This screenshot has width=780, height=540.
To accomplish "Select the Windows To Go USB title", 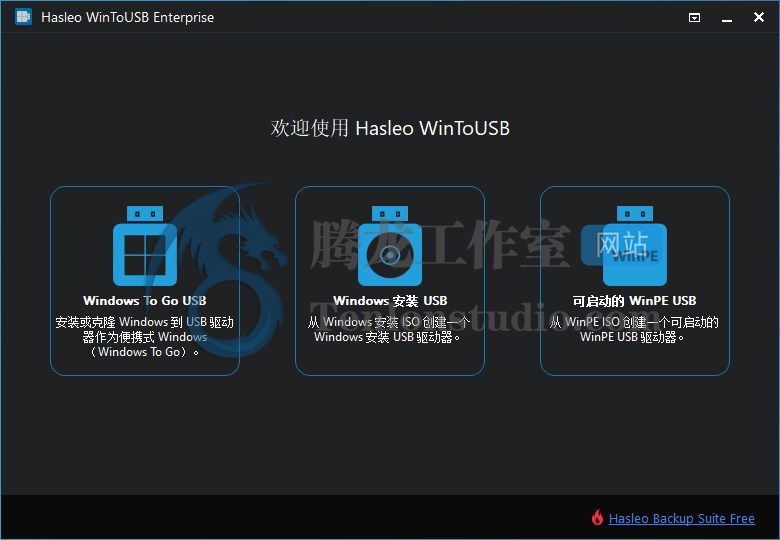I will (145, 301).
